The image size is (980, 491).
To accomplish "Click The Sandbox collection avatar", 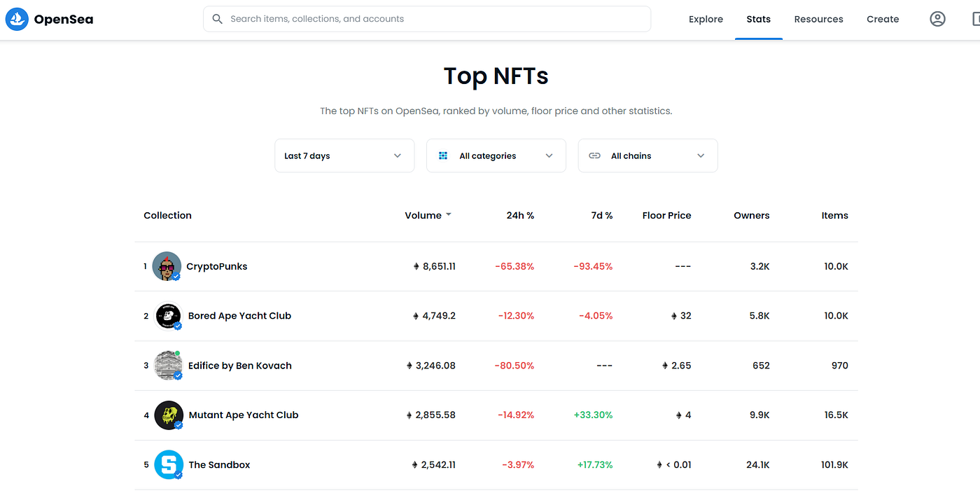I will pyautogui.click(x=169, y=464).
